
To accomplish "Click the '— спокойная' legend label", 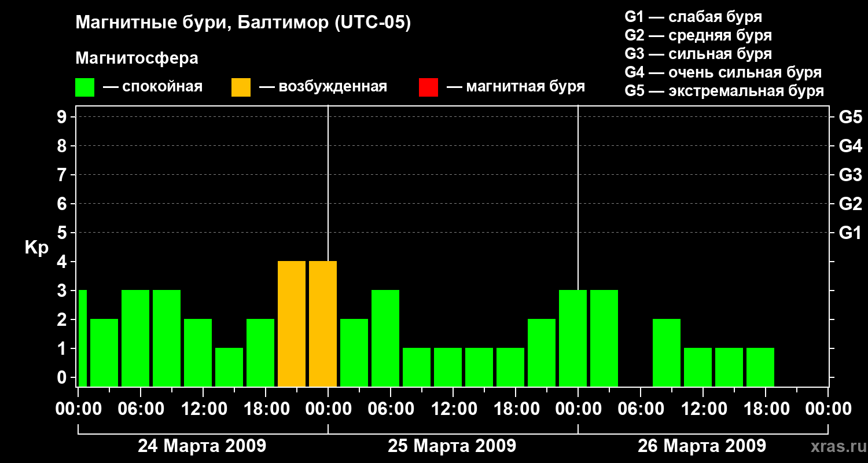I will click(x=153, y=87).
